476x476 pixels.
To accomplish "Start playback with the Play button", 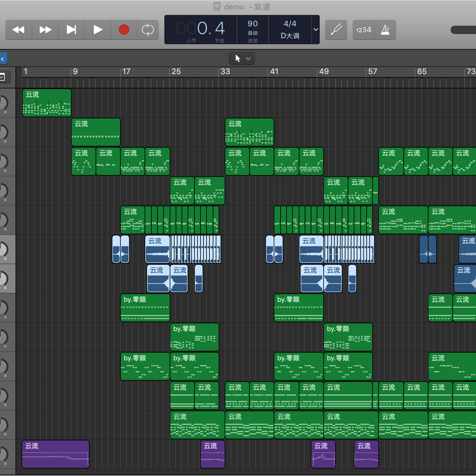I will tap(98, 30).
